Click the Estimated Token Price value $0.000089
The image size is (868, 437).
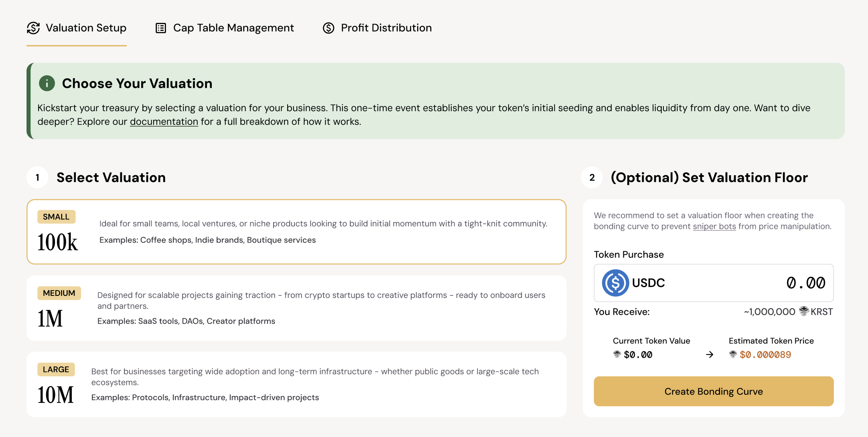765,354
